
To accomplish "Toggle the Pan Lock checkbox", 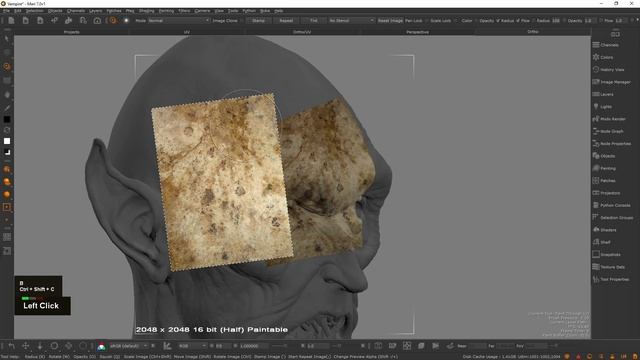I will coord(426,20).
